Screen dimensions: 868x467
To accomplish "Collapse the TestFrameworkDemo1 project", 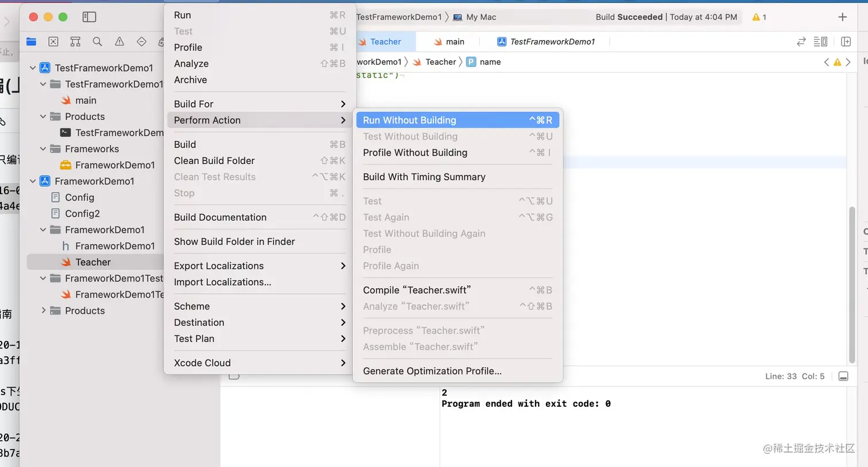I will 33,68.
